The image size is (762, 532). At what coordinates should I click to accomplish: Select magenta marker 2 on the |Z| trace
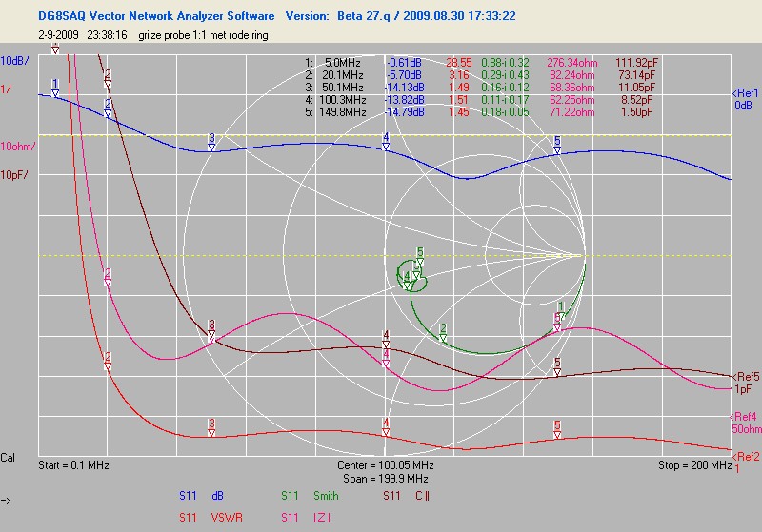click(x=108, y=277)
